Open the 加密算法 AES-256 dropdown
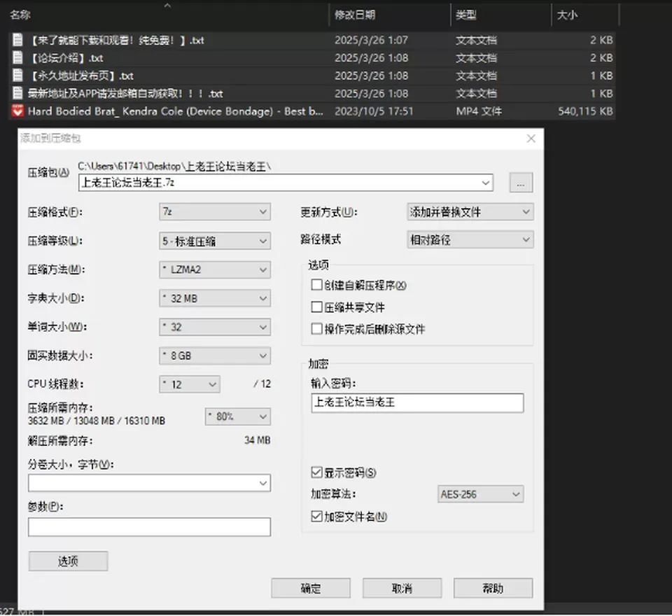672x616 pixels. [480, 494]
